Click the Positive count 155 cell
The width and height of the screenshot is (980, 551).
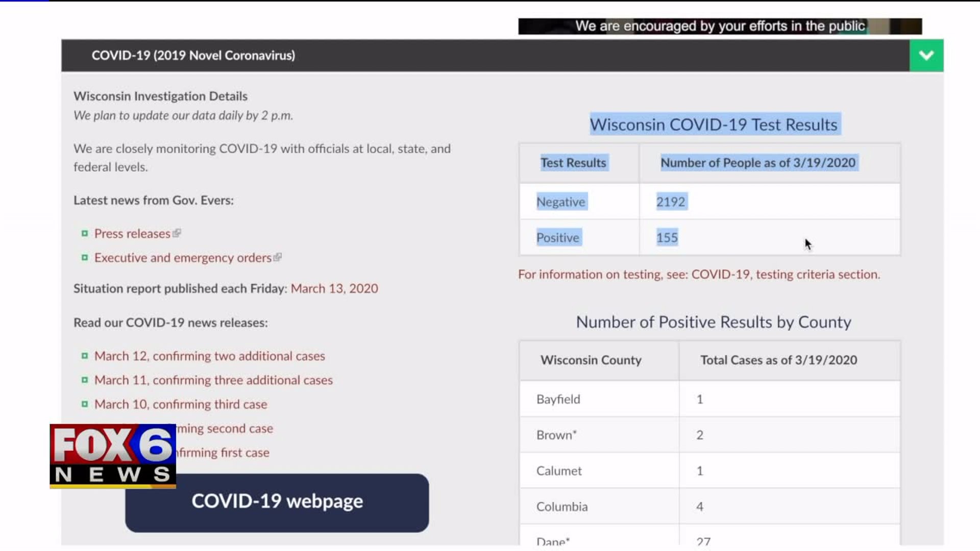pos(667,238)
